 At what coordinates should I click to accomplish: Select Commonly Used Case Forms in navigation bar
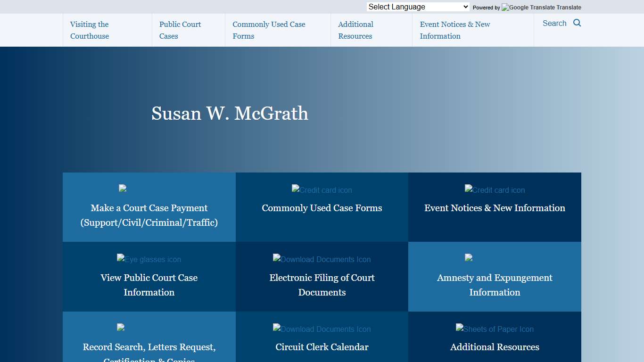(269, 30)
